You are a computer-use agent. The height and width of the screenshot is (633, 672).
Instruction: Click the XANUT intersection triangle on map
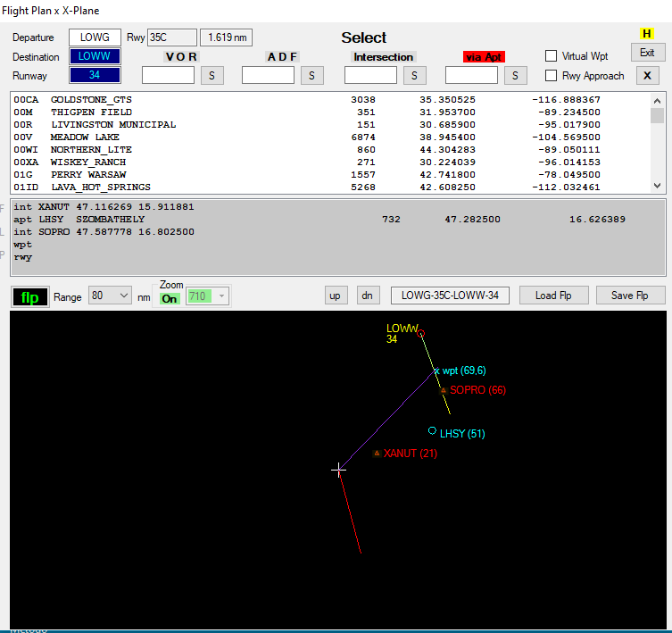pyautogui.click(x=377, y=453)
